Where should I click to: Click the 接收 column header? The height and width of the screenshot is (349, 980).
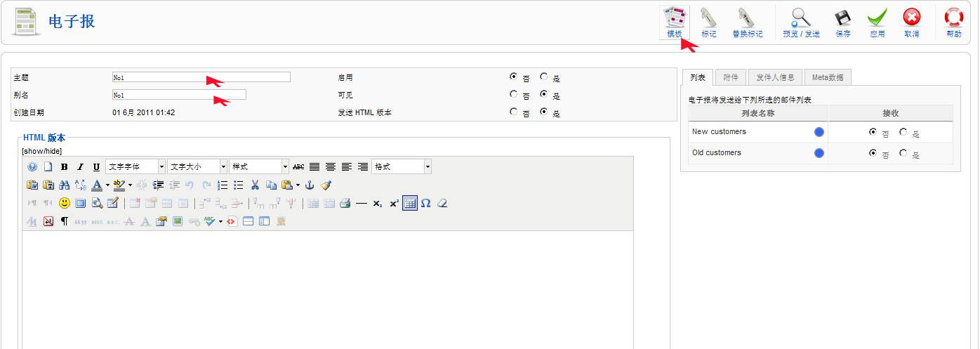click(x=891, y=113)
